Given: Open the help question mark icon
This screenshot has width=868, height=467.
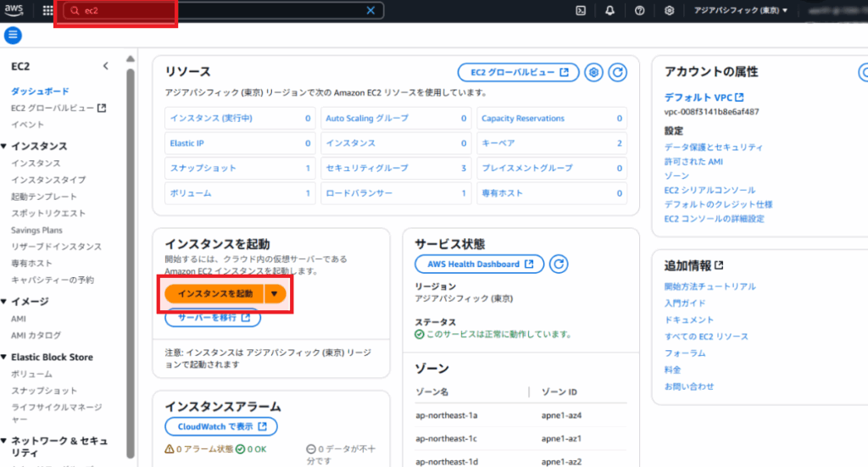Looking at the screenshot, I should 639,11.
